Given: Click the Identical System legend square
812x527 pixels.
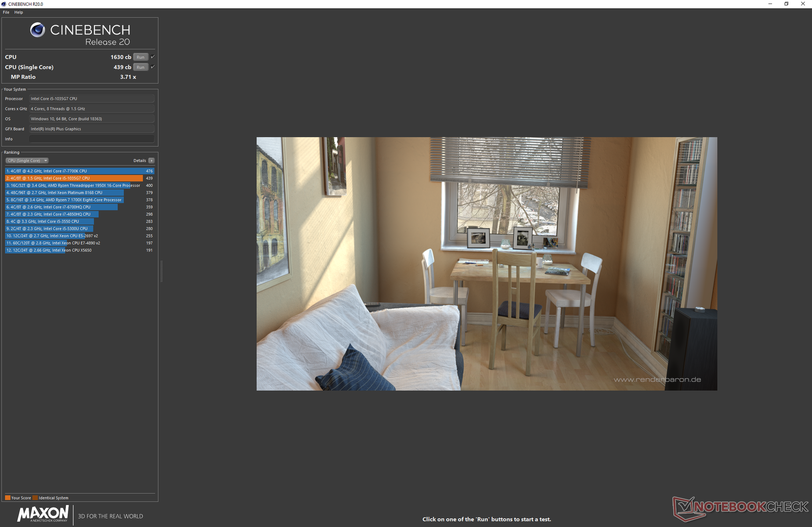Looking at the screenshot, I should click(35, 498).
